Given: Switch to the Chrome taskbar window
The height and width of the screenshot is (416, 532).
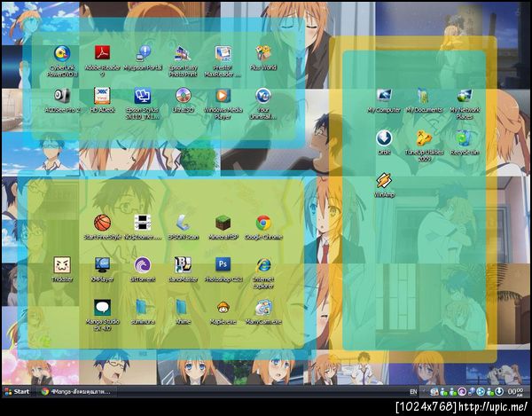Looking at the screenshot, I should (76, 391).
